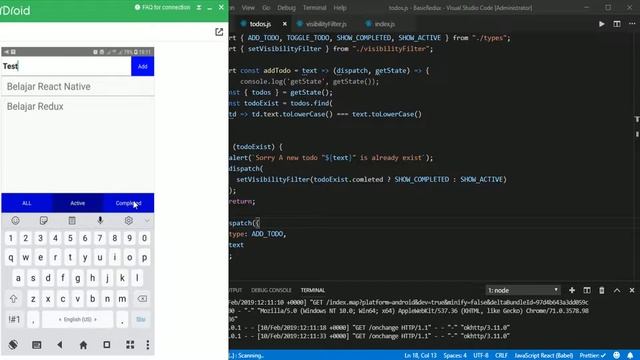Collapse keyboard toolbar with down chevron
640x360 pixels.
click(x=147, y=221)
